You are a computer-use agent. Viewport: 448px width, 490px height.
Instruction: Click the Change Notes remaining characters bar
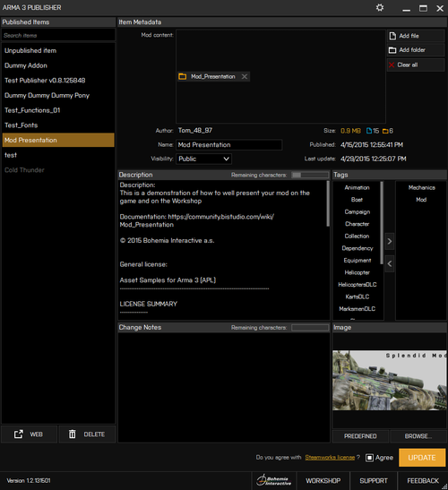click(310, 328)
